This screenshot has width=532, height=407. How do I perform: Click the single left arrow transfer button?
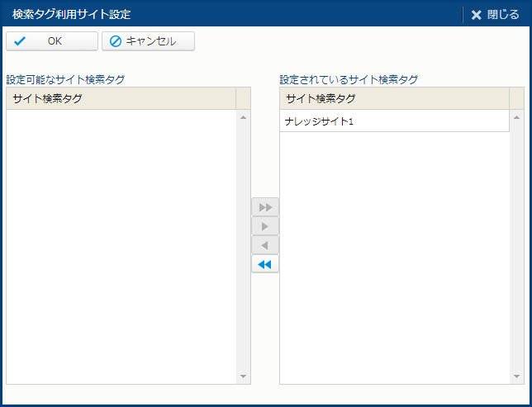click(265, 246)
